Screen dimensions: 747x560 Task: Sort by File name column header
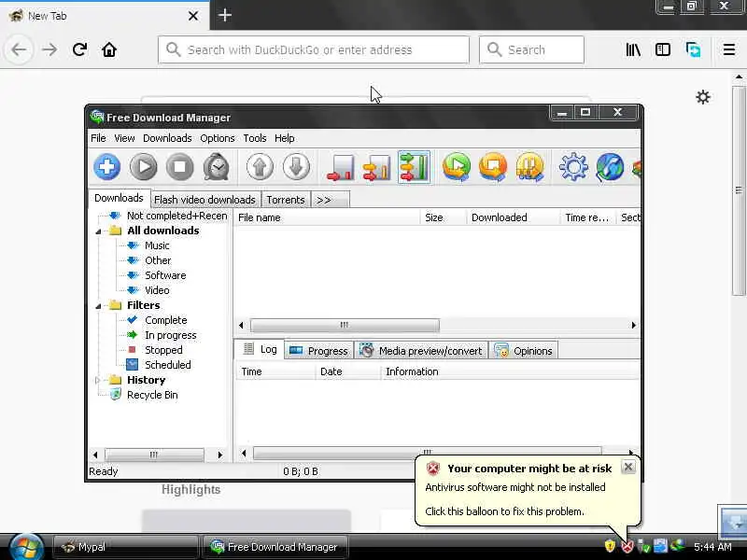point(327,217)
